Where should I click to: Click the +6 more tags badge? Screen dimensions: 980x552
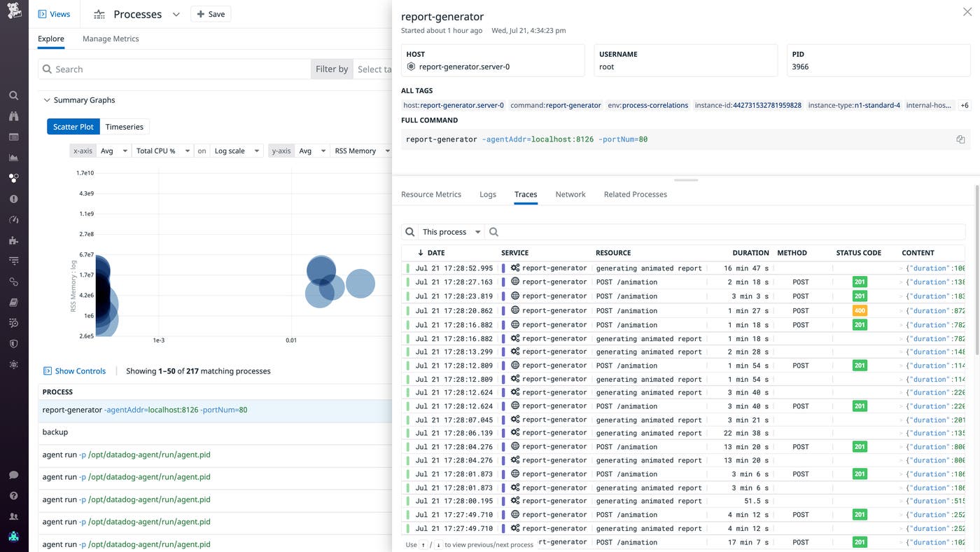pos(964,105)
